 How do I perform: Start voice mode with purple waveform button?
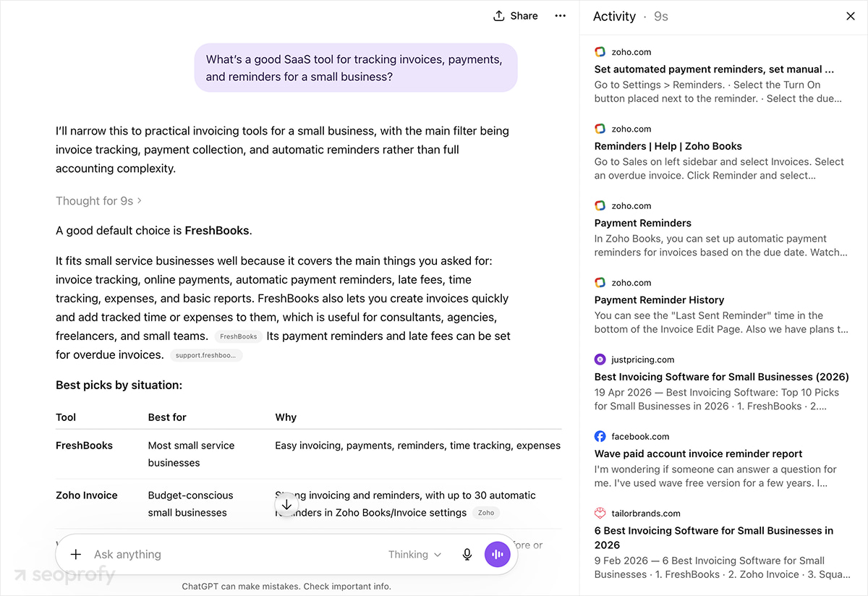coord(498,555)
